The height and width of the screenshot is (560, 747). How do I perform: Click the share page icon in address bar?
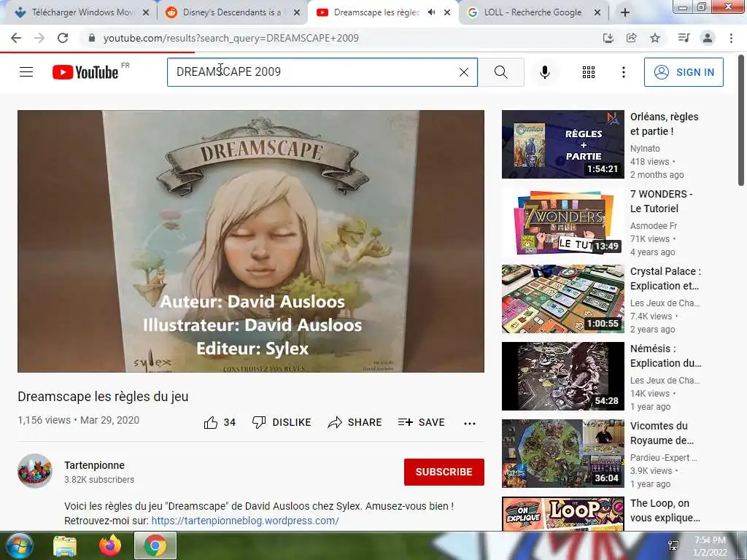(632, 38)
